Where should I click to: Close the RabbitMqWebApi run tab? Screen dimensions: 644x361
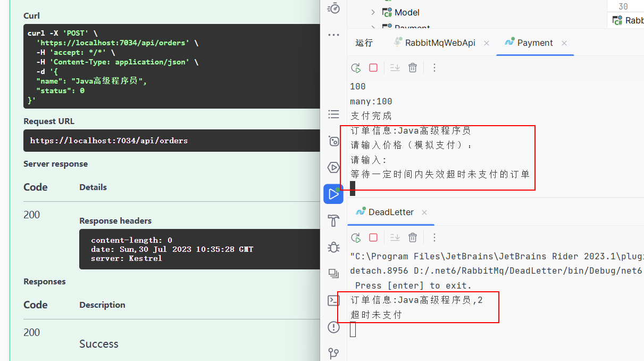coord(487,43)
